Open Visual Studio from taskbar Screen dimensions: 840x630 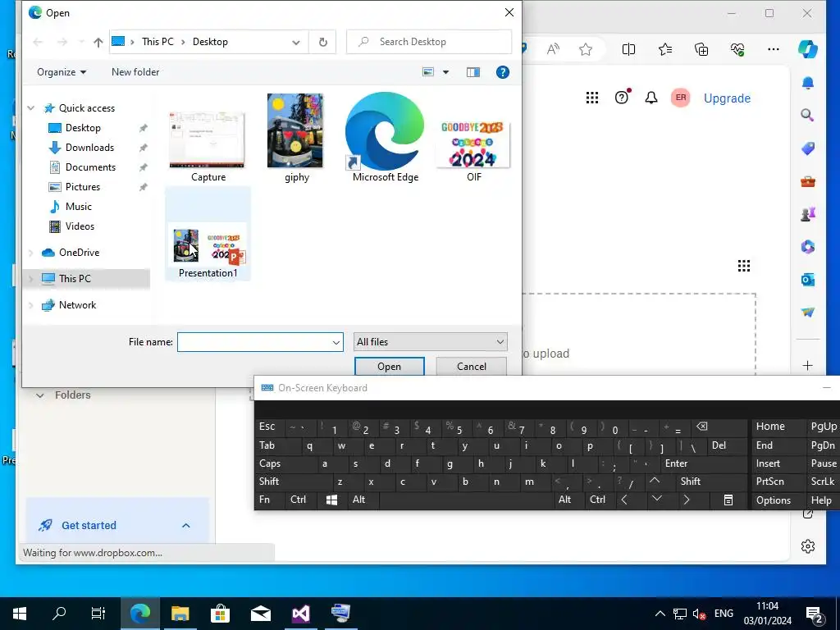(x=300, y=614)
